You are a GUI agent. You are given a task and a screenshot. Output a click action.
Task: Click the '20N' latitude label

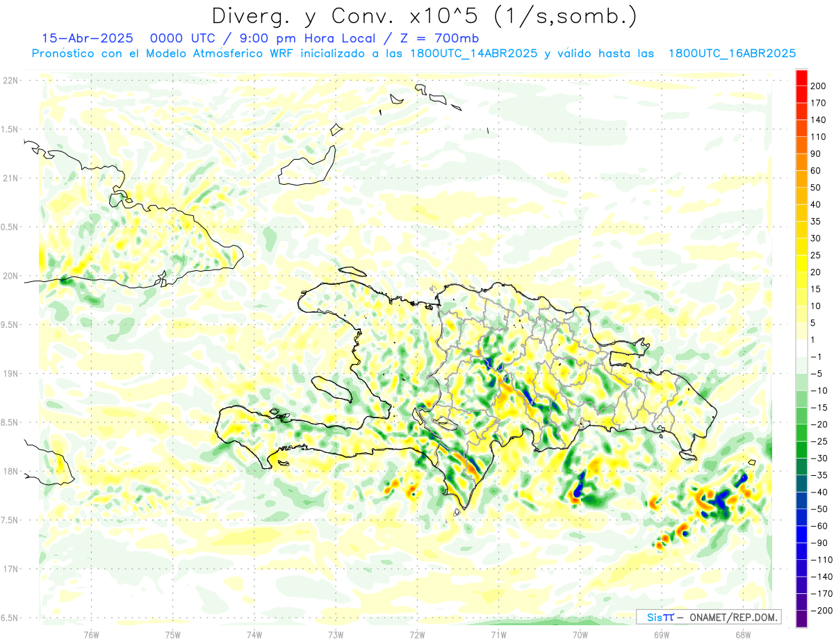point(10,276)
